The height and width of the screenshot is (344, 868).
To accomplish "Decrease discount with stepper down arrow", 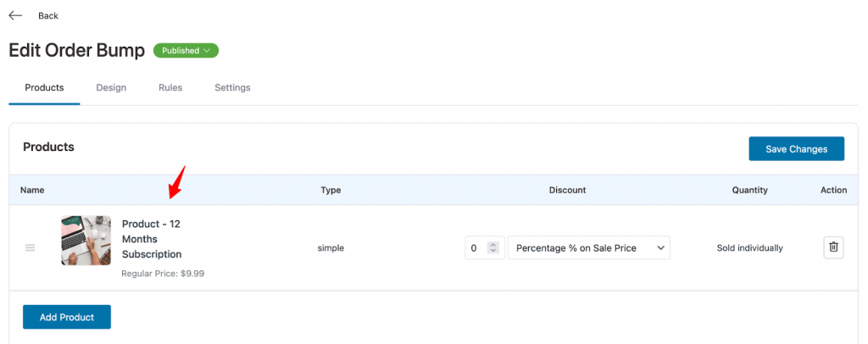I will 492,251.
